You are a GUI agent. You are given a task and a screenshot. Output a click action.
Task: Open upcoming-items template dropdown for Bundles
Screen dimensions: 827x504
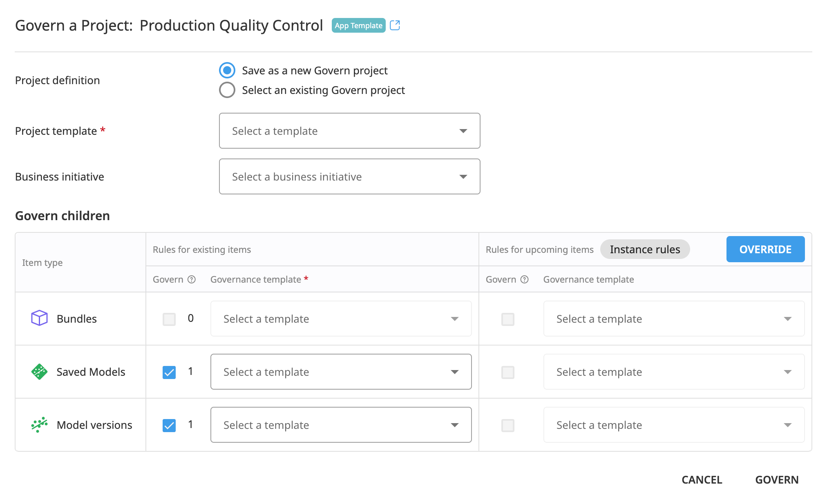pyautogui.click(x=674, y=319)
